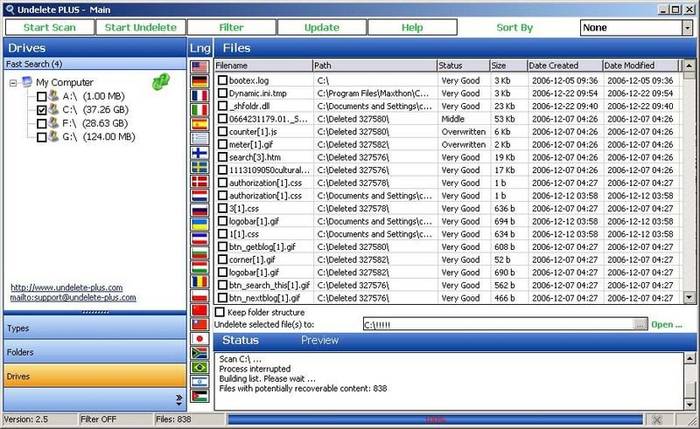Select the US flag language icon
Screen dimensions: 700x429
[198, 66]
